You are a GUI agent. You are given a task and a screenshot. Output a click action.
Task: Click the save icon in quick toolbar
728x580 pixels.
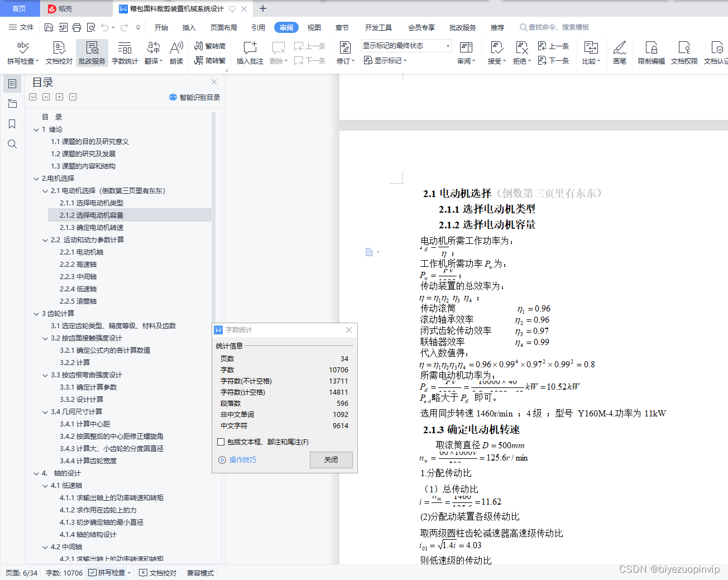point(49,27)
